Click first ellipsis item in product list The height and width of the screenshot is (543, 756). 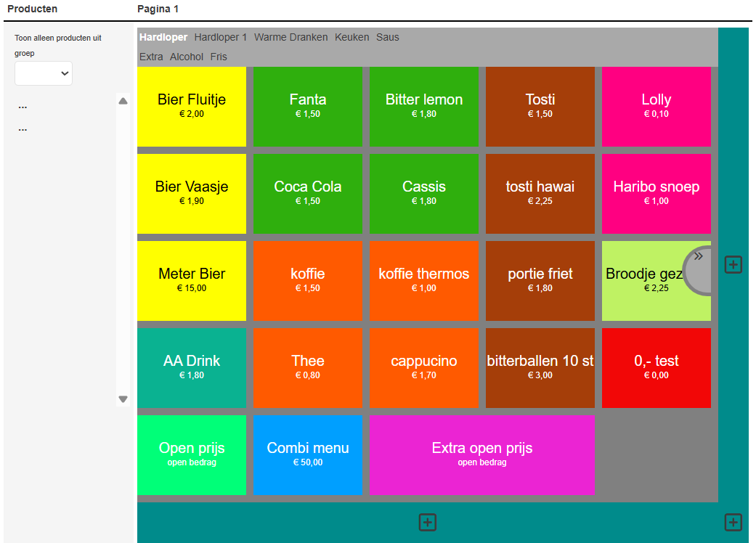[23, 107]
